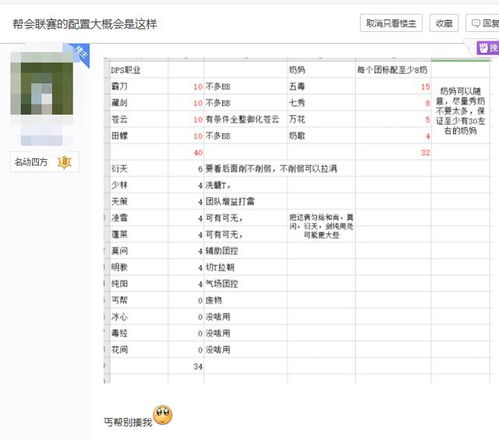Viewport: 499px width, 439px height.
Task: Click the 衍天 row in the table
Action: [x=224, y=169]
